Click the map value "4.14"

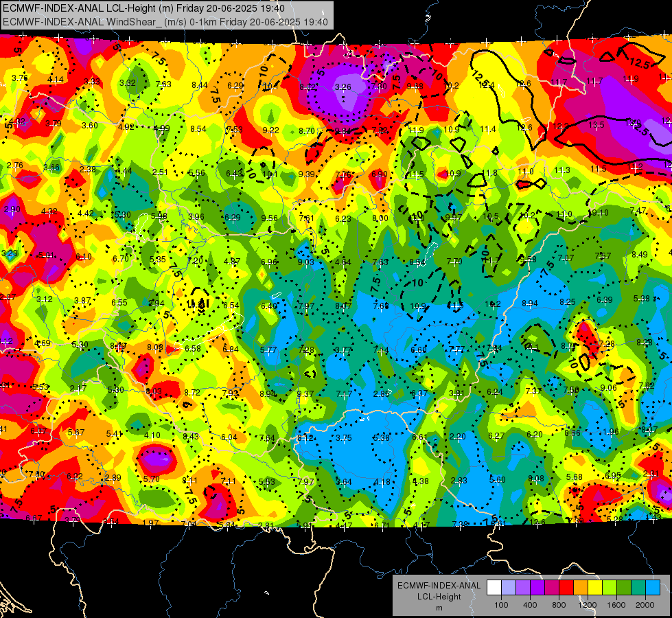[x=56, y=80]
